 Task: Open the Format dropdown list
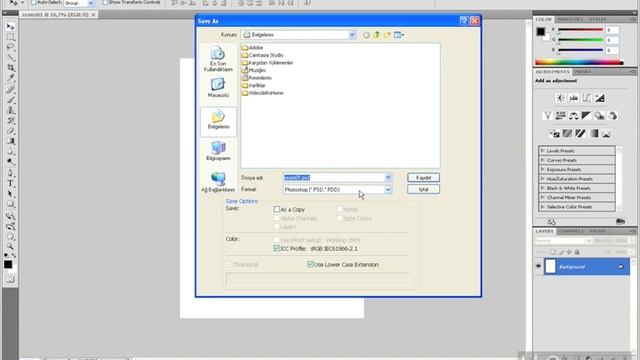coord(388,189)
